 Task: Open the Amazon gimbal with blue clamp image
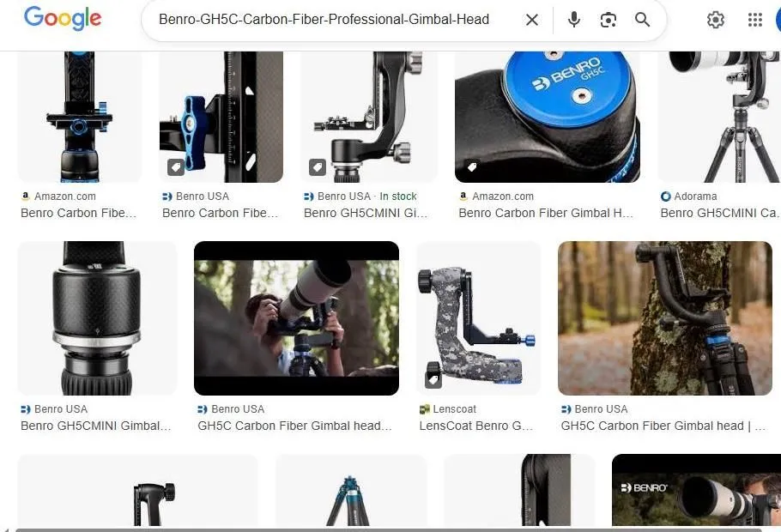[80, 117]
